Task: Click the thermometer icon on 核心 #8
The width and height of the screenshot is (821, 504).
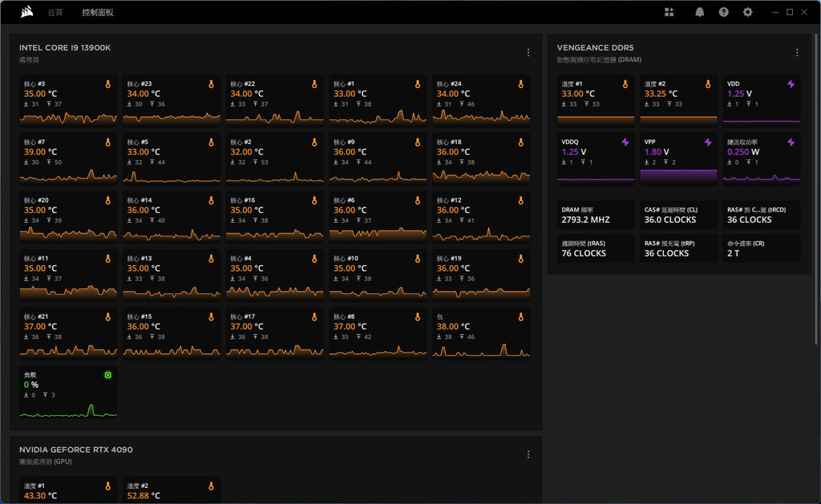Action: click(417, 317)
